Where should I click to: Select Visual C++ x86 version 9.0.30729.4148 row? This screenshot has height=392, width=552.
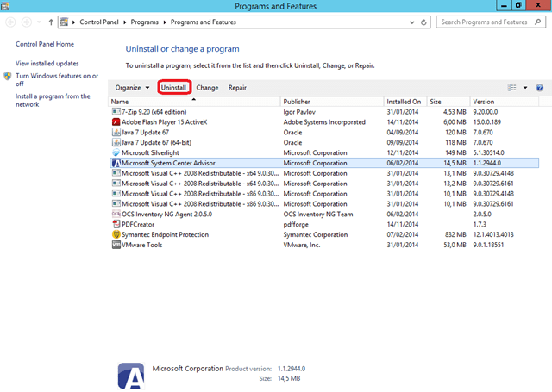[324, 193]
